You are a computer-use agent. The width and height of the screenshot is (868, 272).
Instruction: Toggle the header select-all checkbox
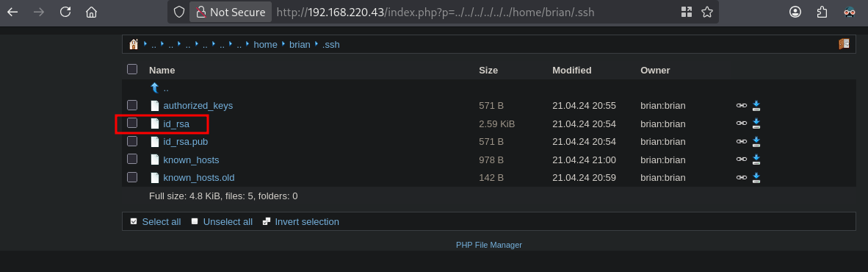[131, 69]
